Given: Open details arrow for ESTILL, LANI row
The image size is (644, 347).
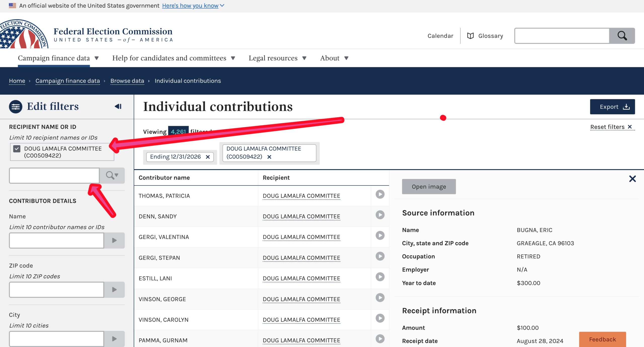Looking at the screenshot, I should pyautogui.click(x=380, y=277).
